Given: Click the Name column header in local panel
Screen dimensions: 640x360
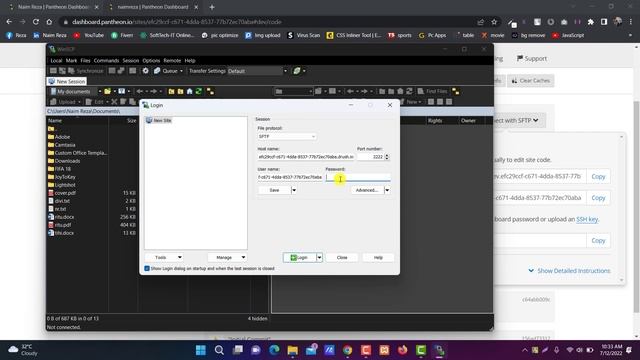Looking at the screenshot, I should [x=78, y=121].
